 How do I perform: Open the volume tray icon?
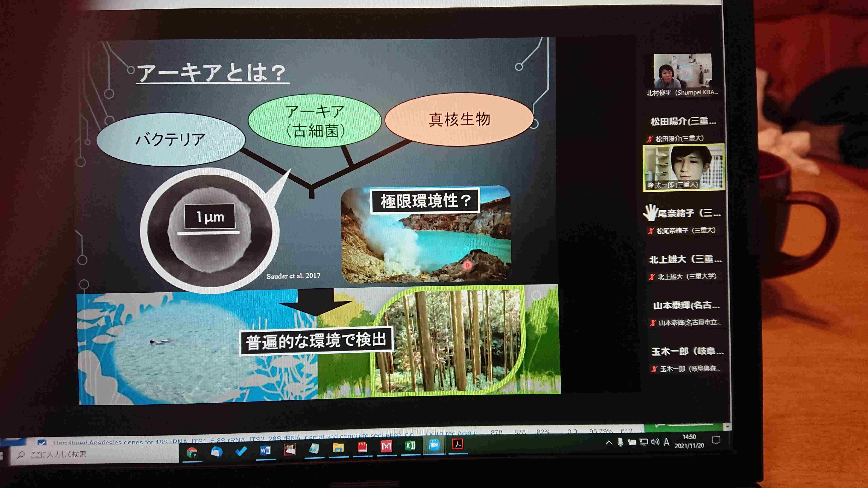point(655,442)
